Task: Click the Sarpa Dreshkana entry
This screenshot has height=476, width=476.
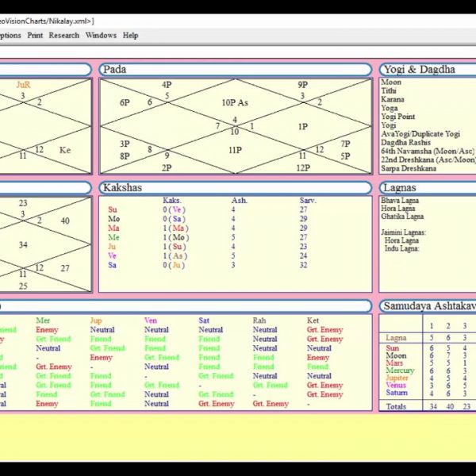Action: point(409,168)
